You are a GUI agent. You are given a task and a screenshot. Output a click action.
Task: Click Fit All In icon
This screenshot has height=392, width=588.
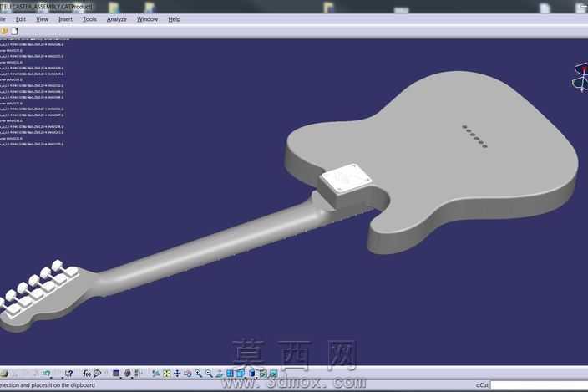point(166,374)
